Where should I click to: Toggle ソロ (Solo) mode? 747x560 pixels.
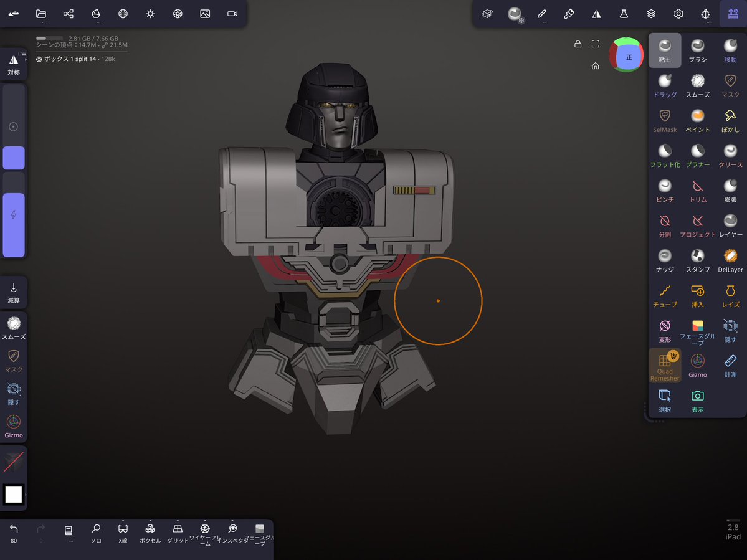click(96, 534)
